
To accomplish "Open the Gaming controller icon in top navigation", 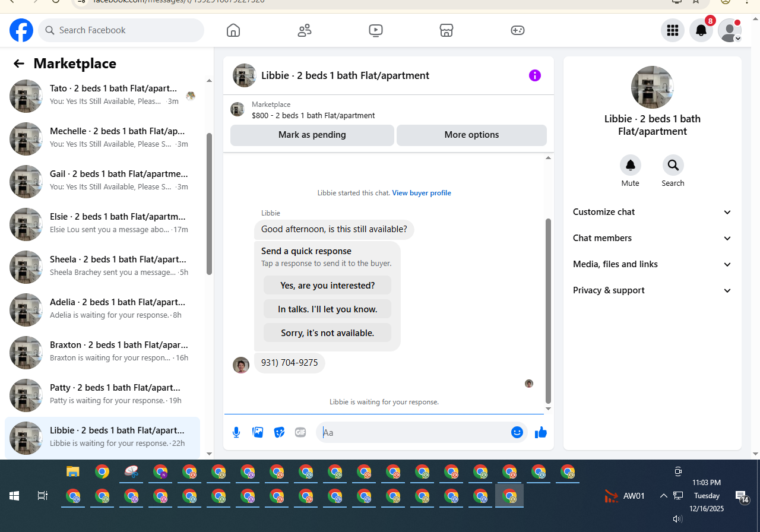I will click(518, 30).
